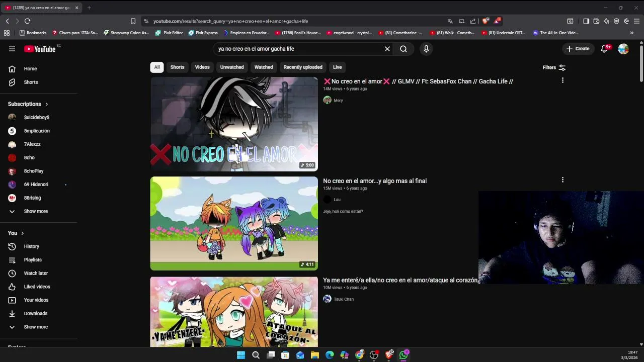Open the account avatar menu
This screenshot has height=362, width=644.
(x=623, y=49)
